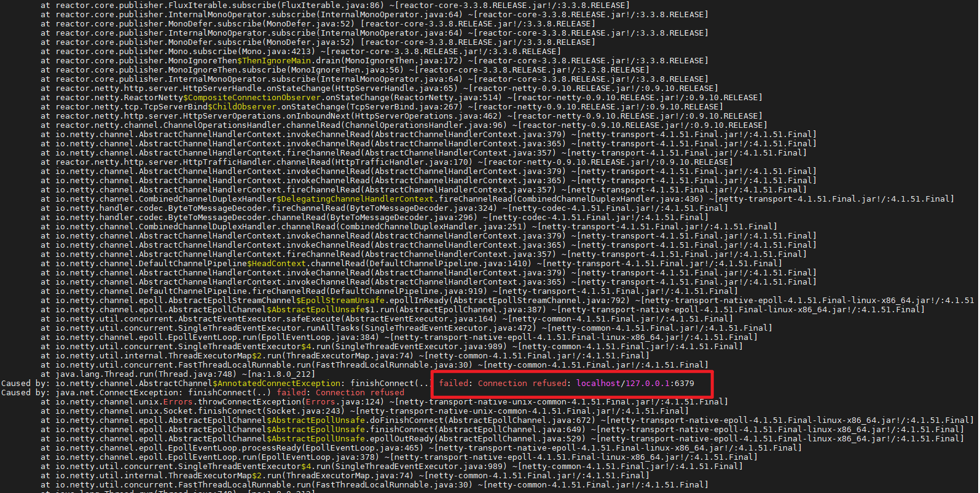This screenshot has height=493, width=980.
Task: Click the 'java.lang.Thread.run(Thread.java:748)' stack line
Action: click(x=178, y=374)
